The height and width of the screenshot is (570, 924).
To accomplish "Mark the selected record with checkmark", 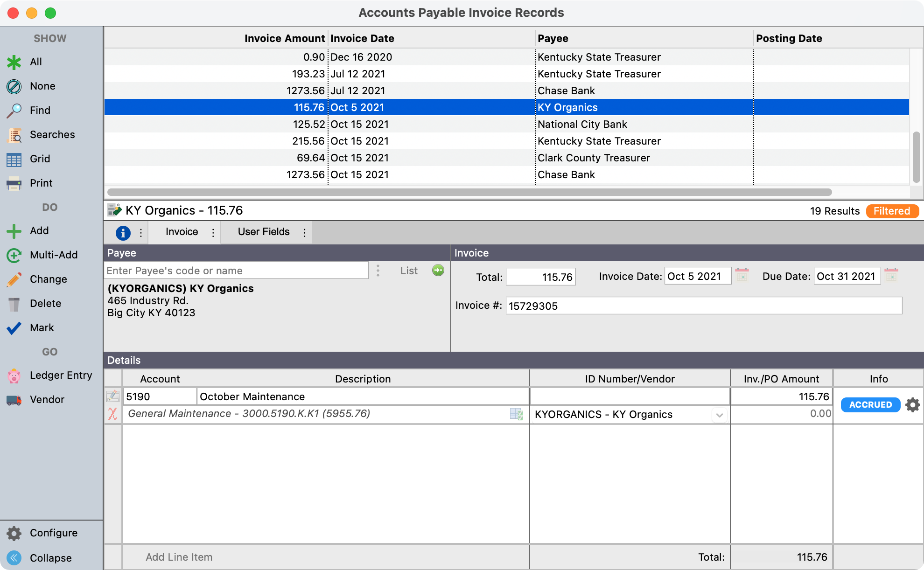I will pos(14,328).
